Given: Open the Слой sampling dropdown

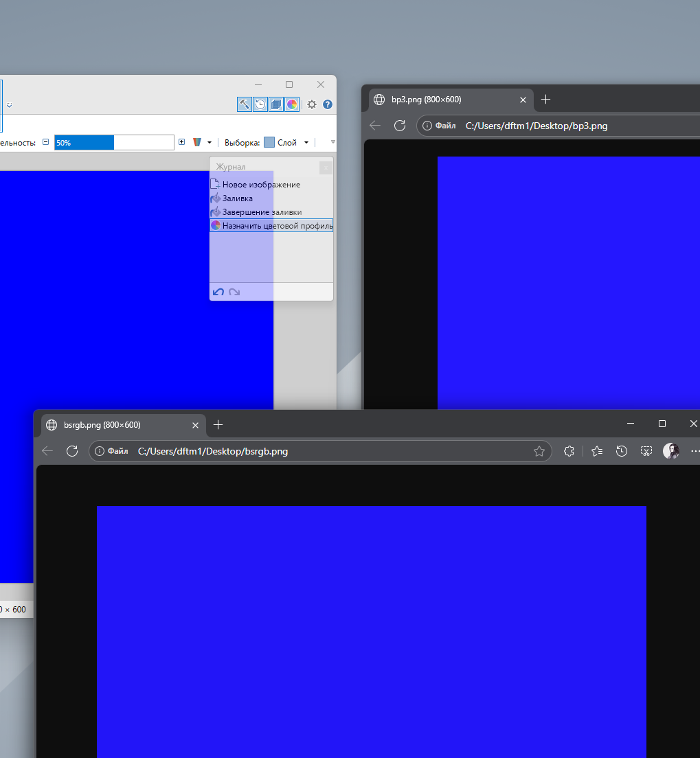Looking at the screenshot, I should (x=306, y=143).
